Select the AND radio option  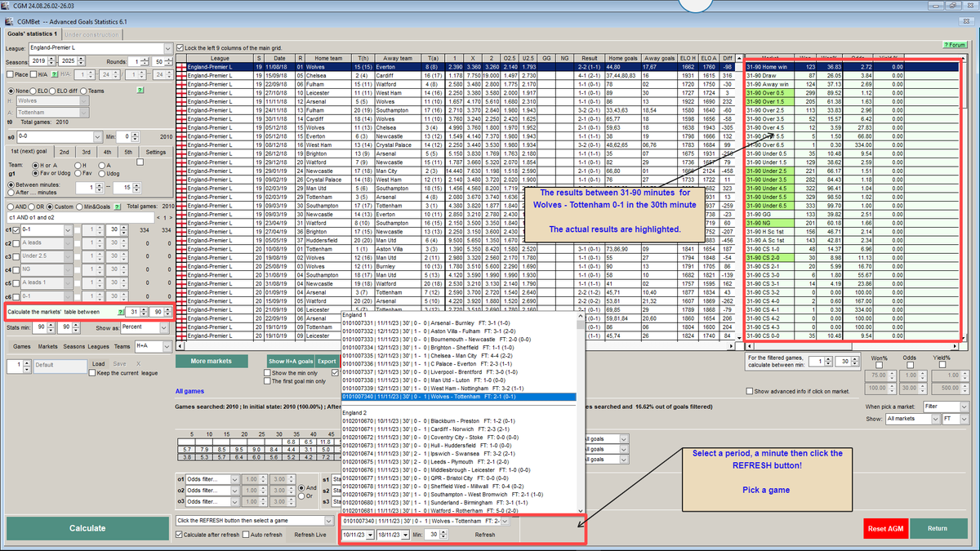pos(10,207)
